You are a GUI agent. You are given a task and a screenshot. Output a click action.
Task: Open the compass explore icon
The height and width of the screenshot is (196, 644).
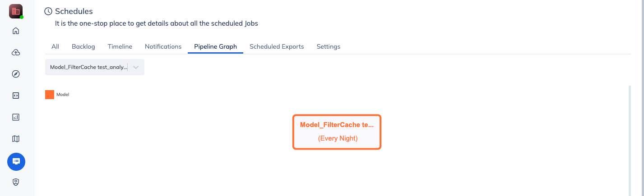coord(16,74)
